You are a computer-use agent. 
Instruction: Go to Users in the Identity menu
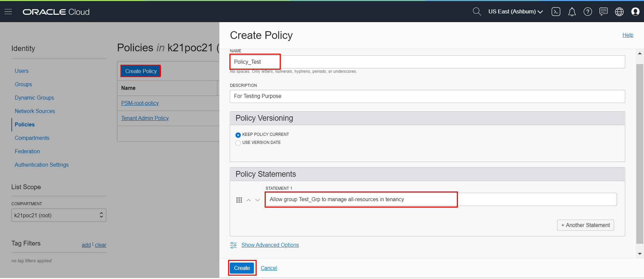tap(21, 71)
